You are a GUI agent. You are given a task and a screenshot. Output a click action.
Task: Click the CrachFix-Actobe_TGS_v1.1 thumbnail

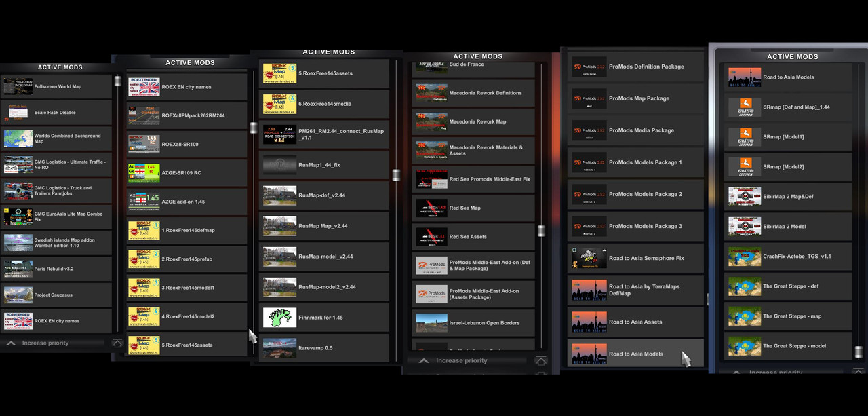[x=745, y=257]
